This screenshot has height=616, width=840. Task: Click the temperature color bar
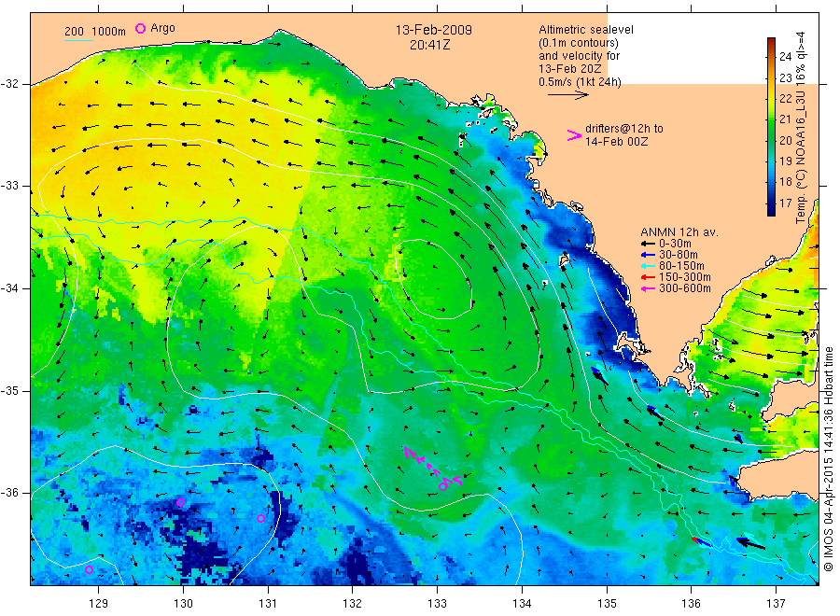point(771,126)
